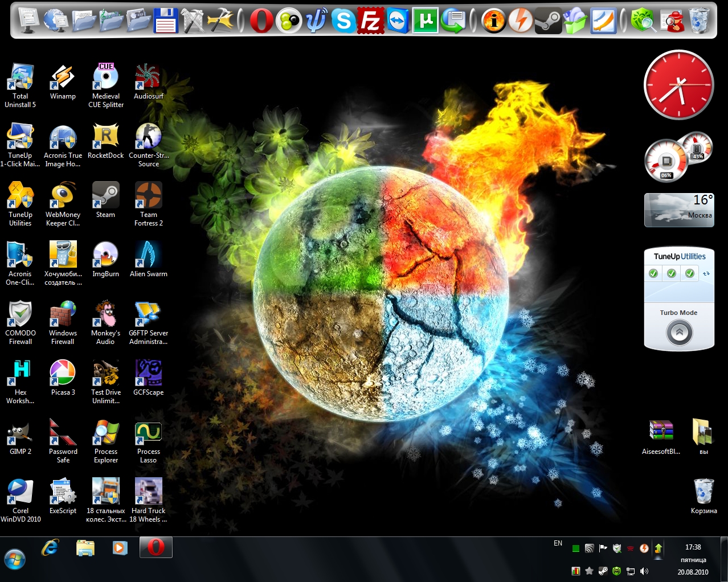728x582 pixels.
Task: Open FileZilla in the top dock
Action: [x=370, y=21]
